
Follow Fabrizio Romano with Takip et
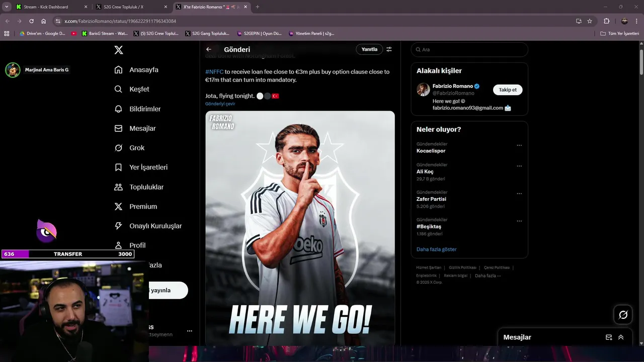[508, 89]
